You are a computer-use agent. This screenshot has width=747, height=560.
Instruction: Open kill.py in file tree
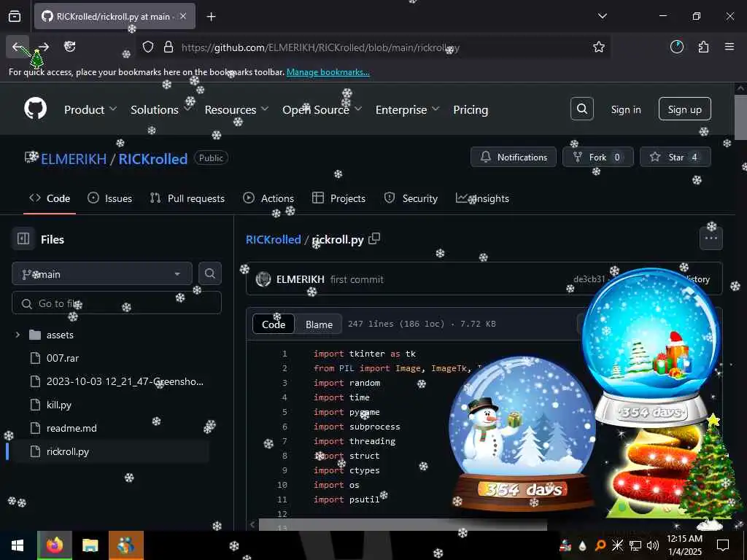pos(59,405)
